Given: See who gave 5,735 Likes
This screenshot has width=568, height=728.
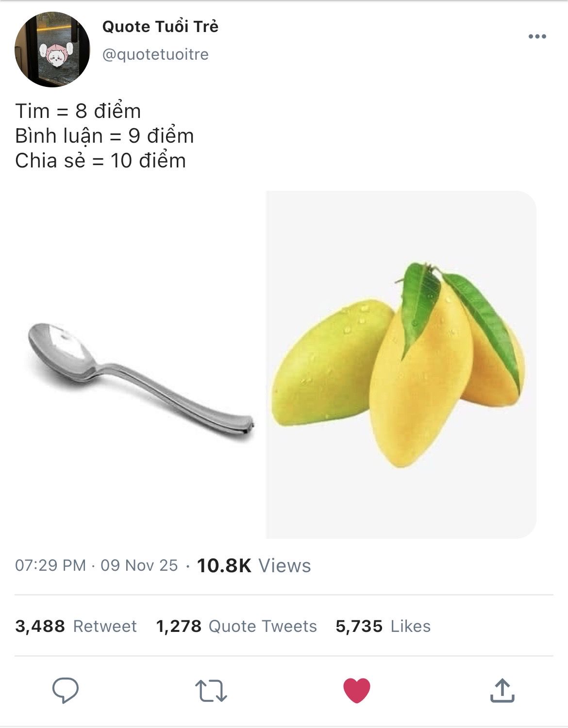Looking at the screenshot, I should tap(383, 626).
